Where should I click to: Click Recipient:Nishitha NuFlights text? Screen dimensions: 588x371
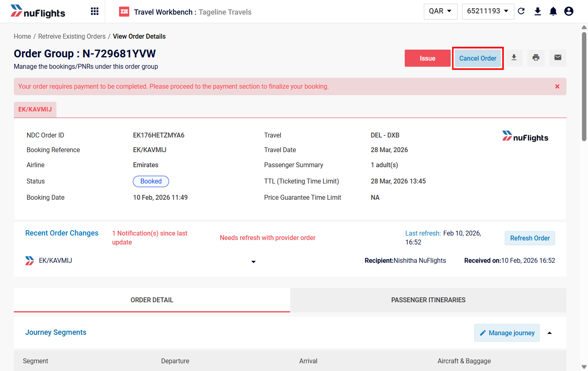click(405, 261)
